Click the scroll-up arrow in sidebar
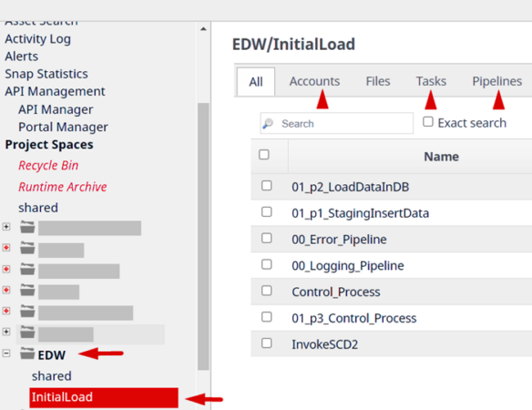 tap(203, 29)
